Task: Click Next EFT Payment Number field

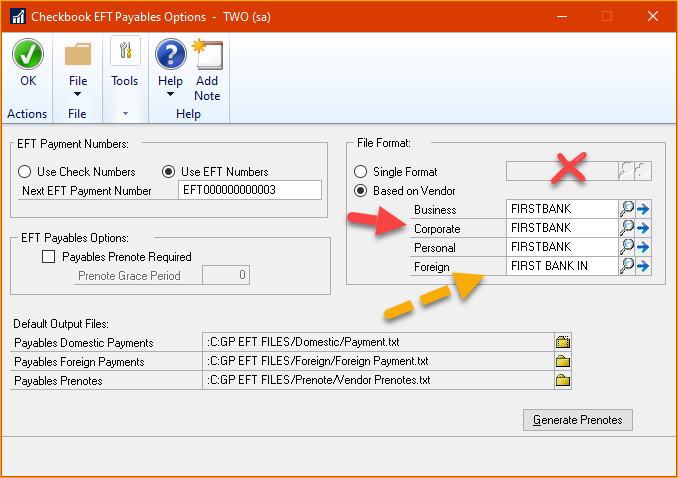Action: pos(249,190)
